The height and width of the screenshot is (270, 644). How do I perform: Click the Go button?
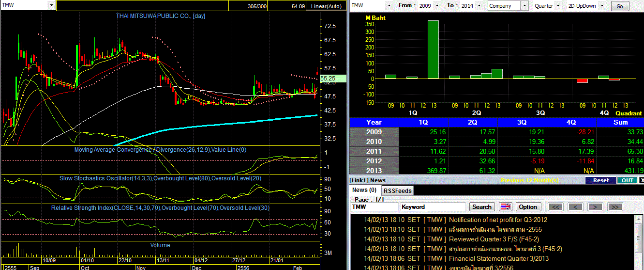click(x=620, y=6)
